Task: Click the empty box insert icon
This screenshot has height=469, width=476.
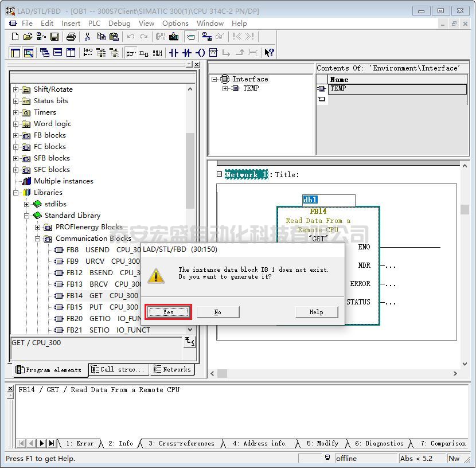Action: [x=213, y=53]
